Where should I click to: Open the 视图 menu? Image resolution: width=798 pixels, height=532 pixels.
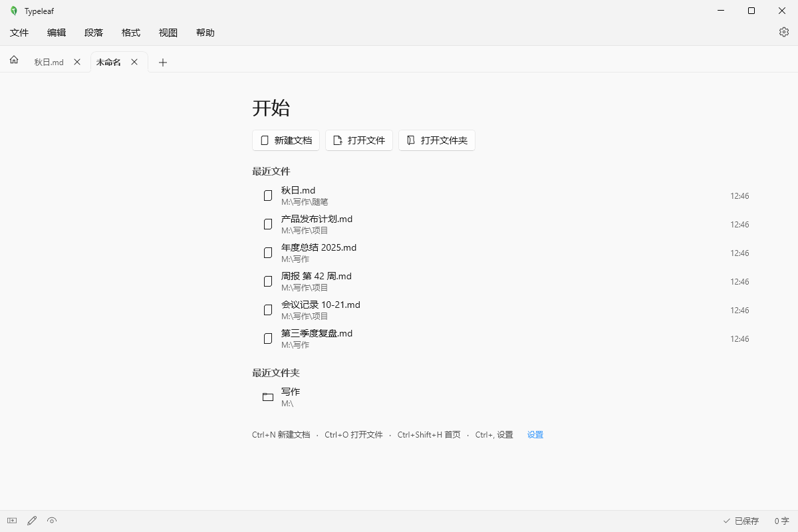168,33
